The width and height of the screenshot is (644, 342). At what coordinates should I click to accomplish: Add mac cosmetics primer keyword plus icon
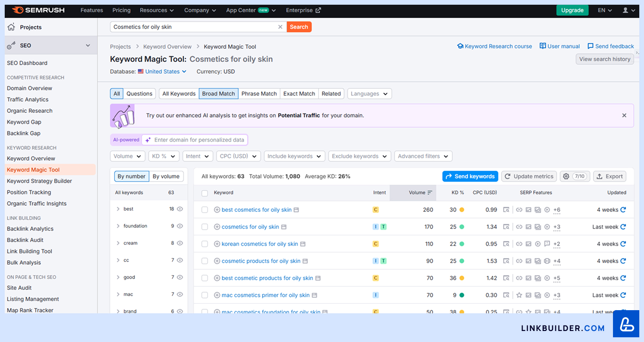click(x=217, y=295)
